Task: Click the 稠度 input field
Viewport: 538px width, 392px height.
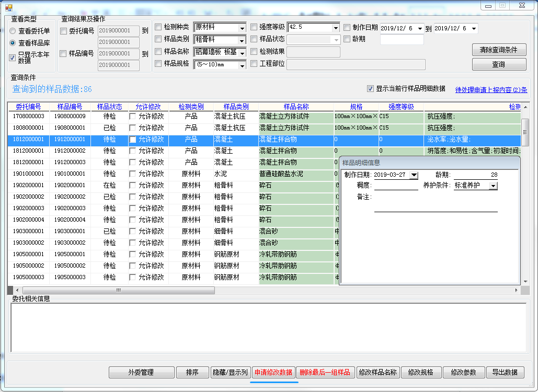Action: [x=396, y=186]
